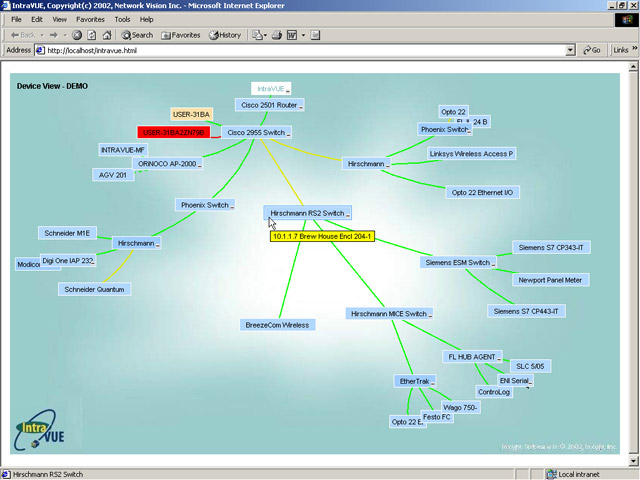Viewport: 640px width, 480px height.
Task: Open the Tools menu
Action: point(122,19)
